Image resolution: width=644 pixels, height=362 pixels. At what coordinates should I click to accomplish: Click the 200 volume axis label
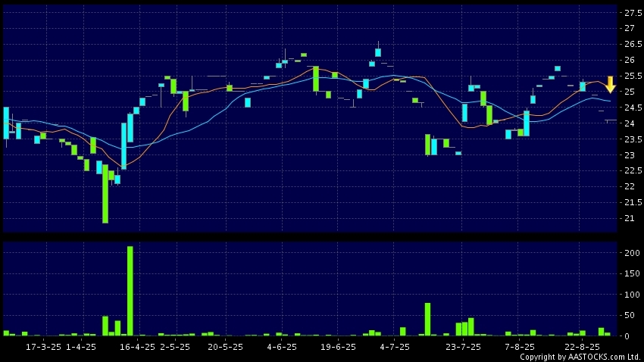click(632, 253)
